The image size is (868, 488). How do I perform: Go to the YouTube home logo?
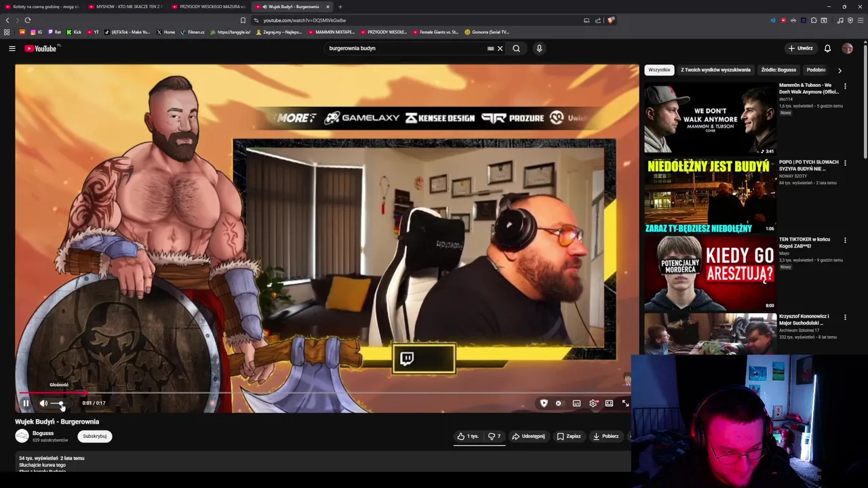coord(41,48)
